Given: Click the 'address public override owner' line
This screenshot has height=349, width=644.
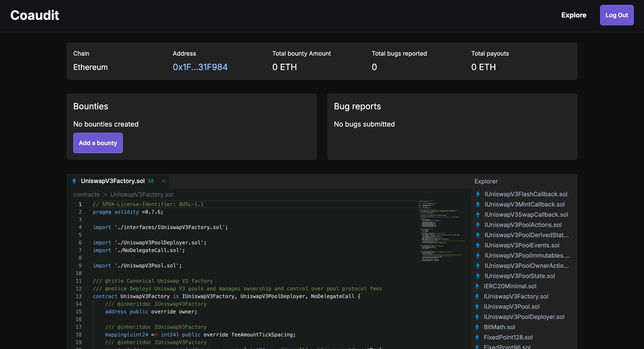Looking at the screenshot, I should (151, 312).
